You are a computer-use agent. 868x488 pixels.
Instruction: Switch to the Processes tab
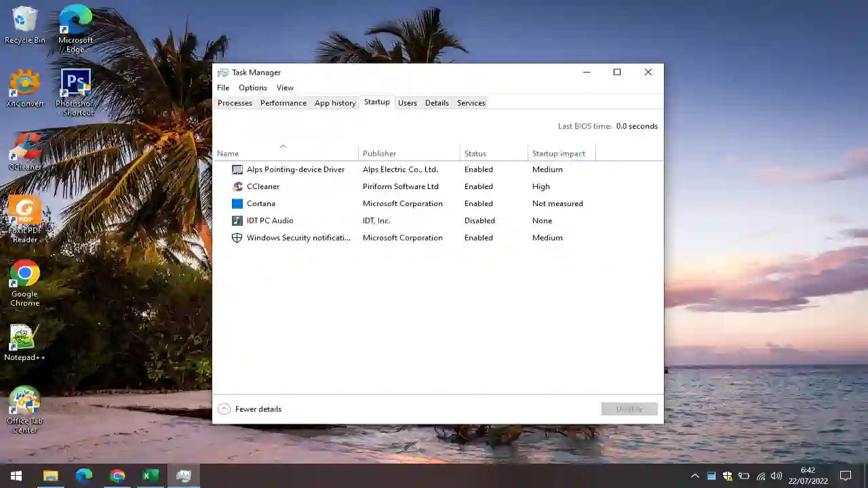235,103
